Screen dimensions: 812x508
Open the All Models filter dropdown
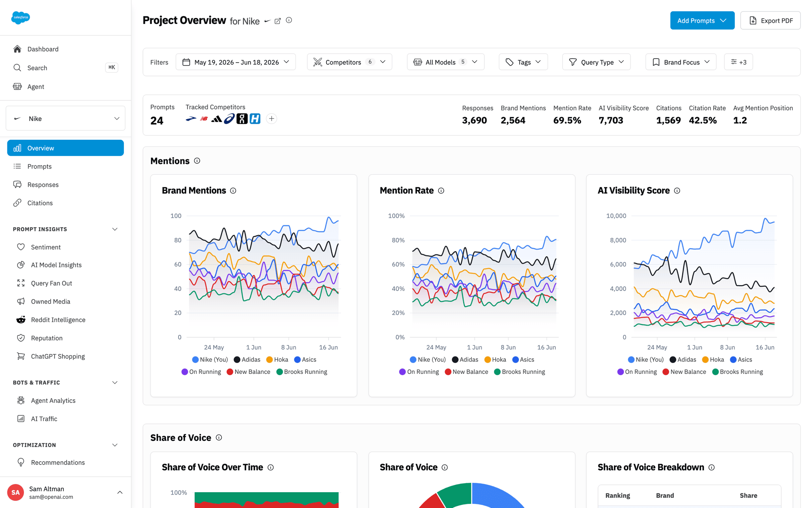[445, 62]
